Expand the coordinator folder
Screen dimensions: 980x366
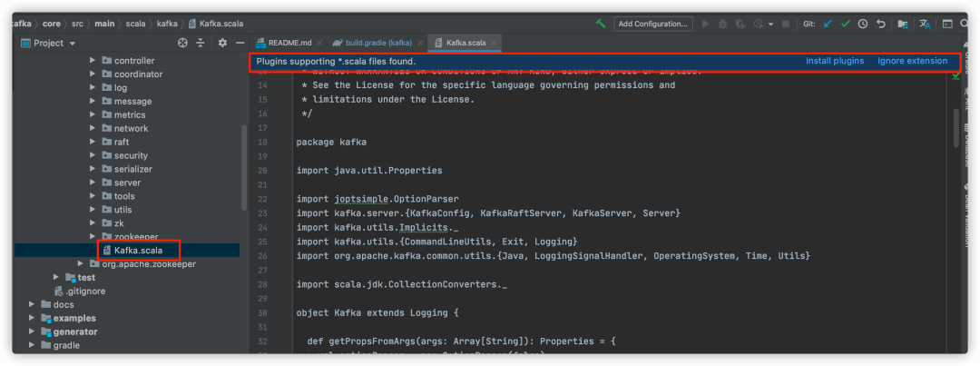point(93,74)
